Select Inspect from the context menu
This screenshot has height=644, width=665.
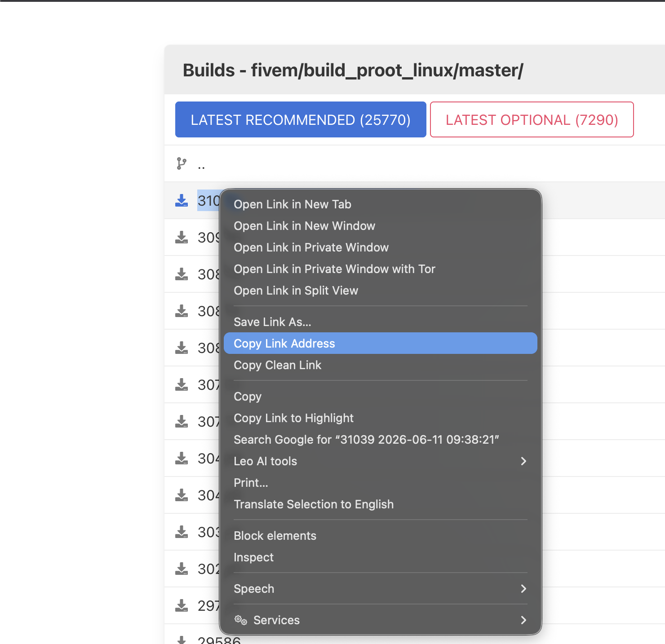(380, 557)
